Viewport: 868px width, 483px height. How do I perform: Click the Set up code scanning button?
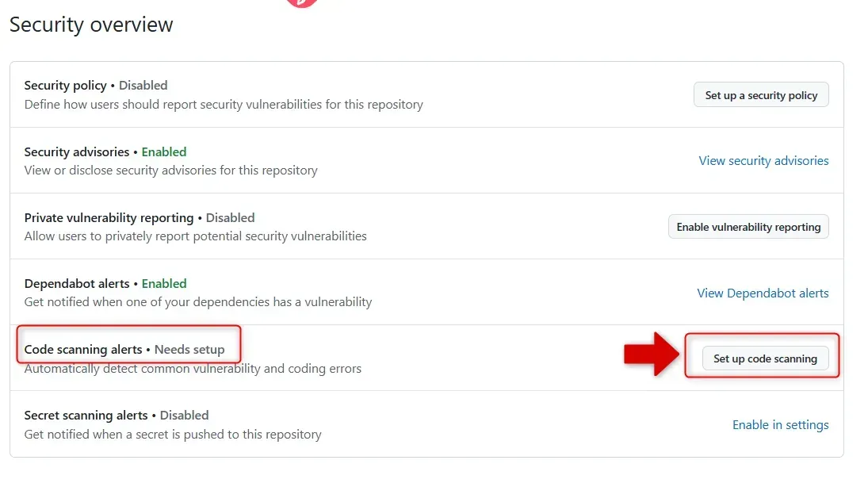click(x=765, y=358)
